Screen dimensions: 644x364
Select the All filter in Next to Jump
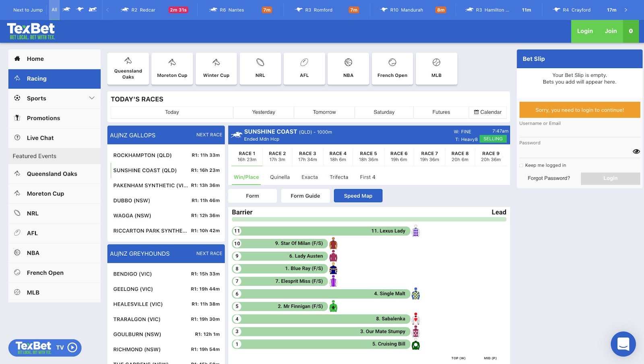point(54,10)
